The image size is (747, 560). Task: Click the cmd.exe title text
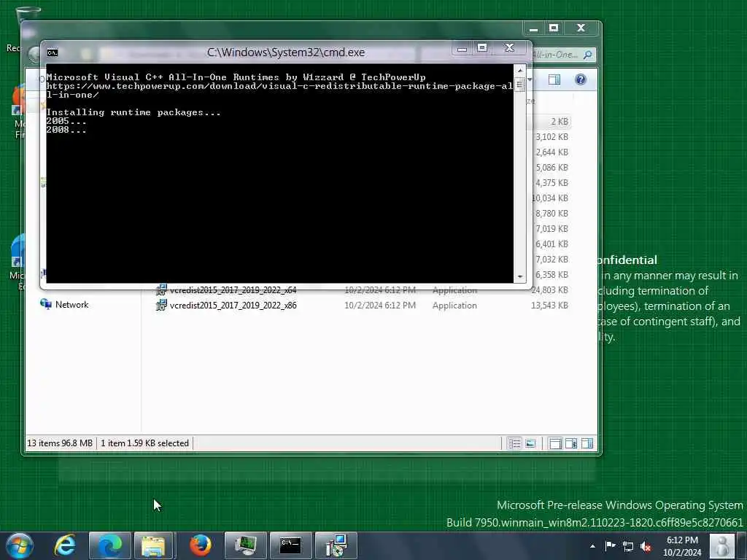pos(286,52)
